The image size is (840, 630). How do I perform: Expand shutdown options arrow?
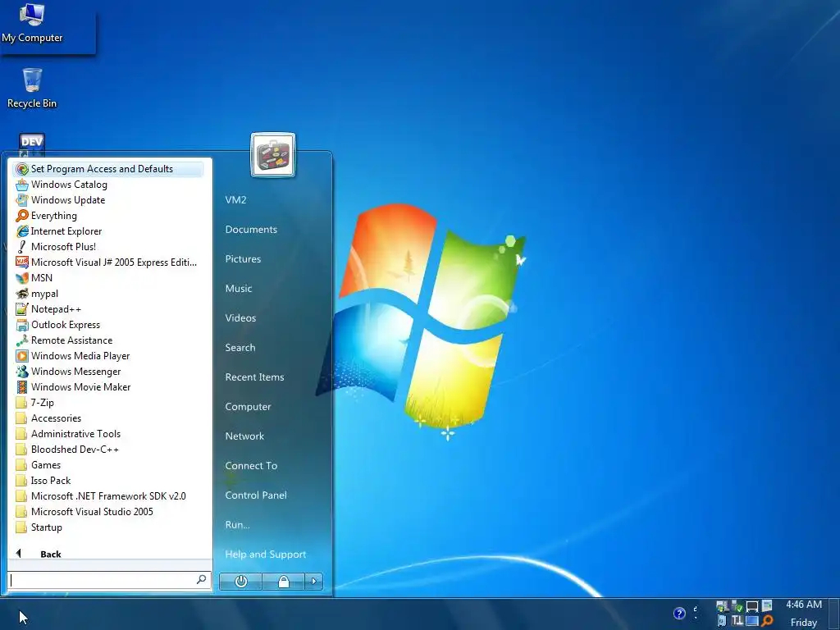tap(314, 582)
